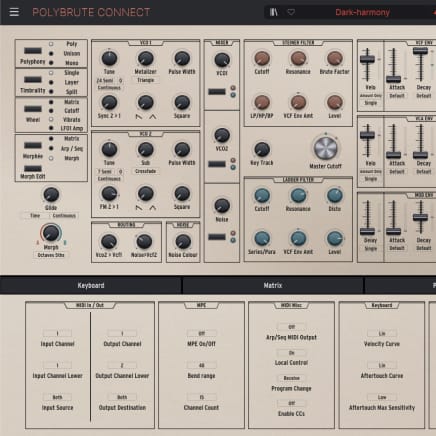This screenshot has height=436, width=436.
Task: Open the preset library browser icon
Action: [274, 12]
